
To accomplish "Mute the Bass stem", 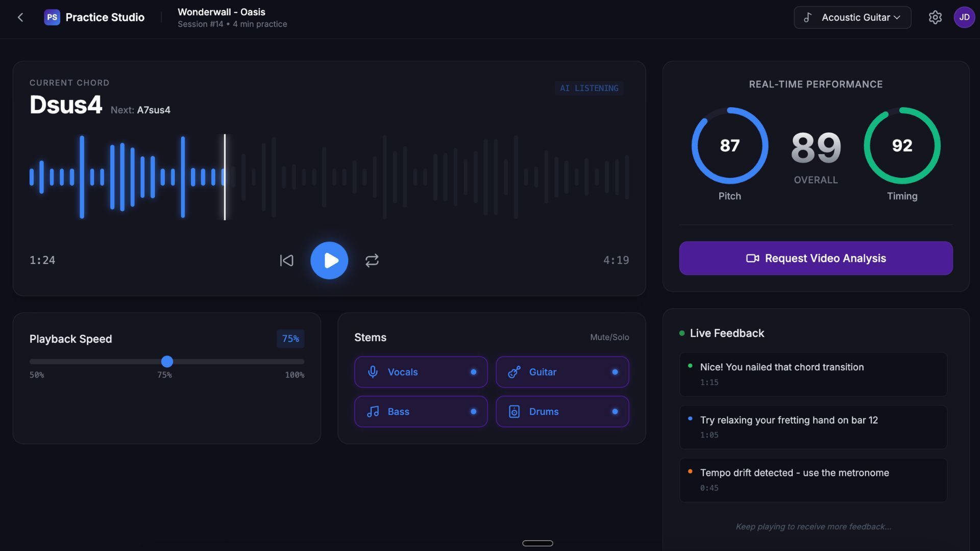I will pyautogui.click(x=421, y=412).
